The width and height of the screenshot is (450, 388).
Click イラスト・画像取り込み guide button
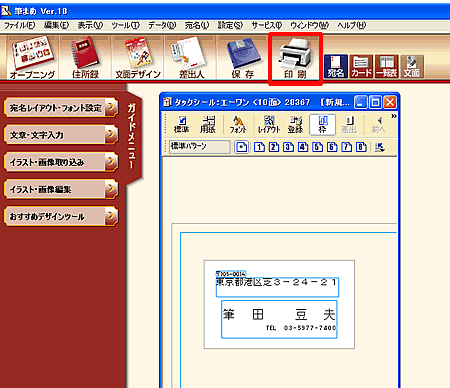point(61,162)
